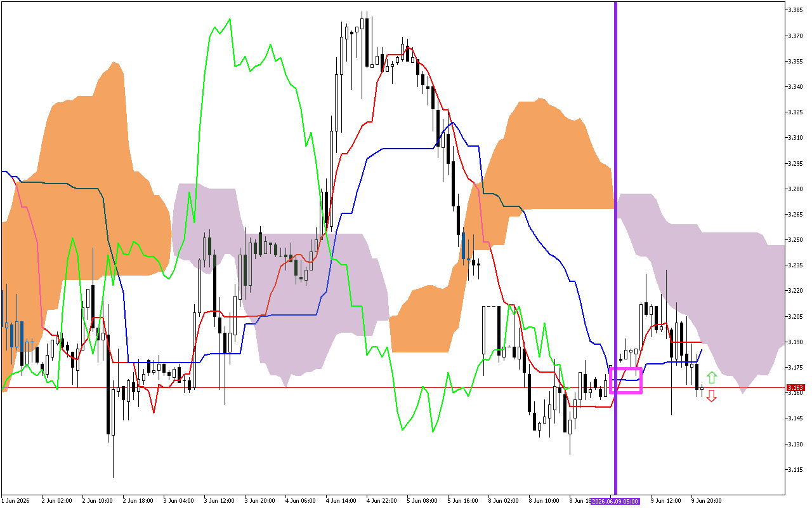Click price scale value 3.220
Viewport: 812px width, 508px height.
pos(796,290)
